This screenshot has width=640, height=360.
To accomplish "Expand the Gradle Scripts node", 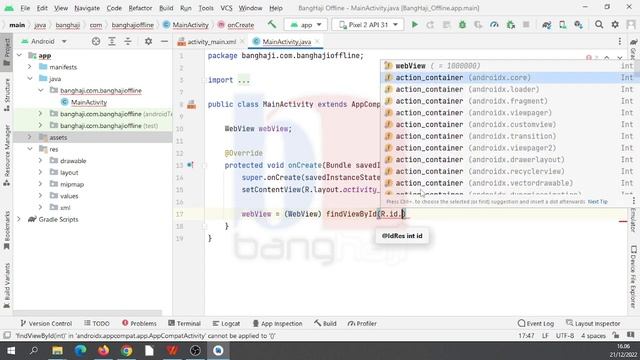I will tap(19, 220).
